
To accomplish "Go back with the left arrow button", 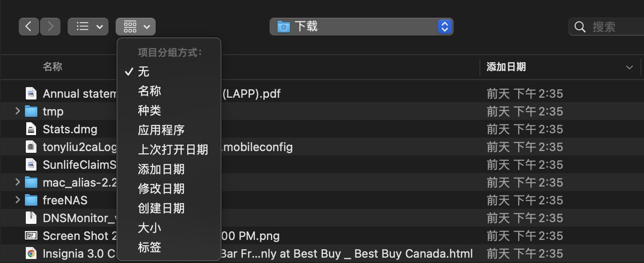I will [29, 27].
